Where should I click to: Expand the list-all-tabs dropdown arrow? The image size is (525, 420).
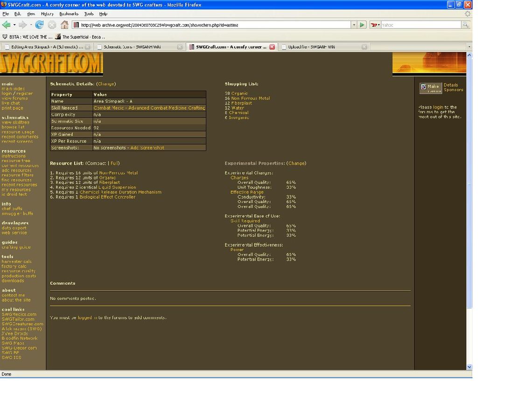(x=469, y=47)
